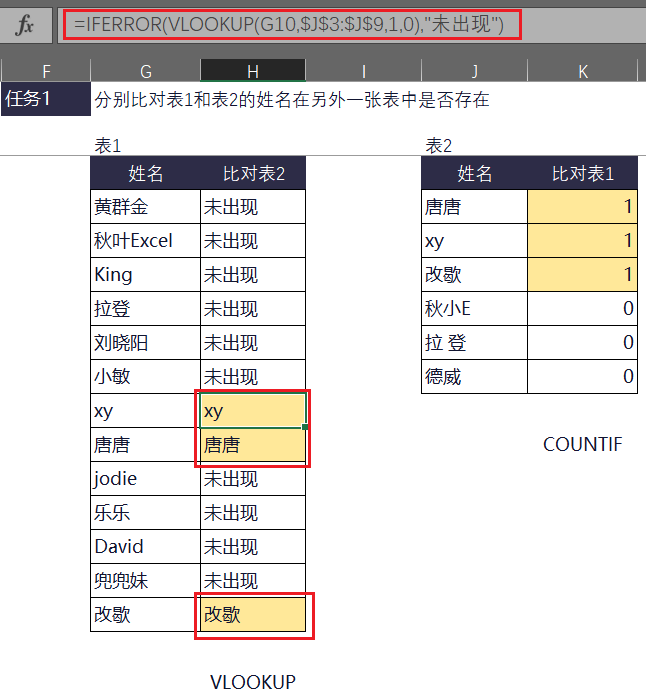Click the COUNTIF label cell

tap(583, 444)
